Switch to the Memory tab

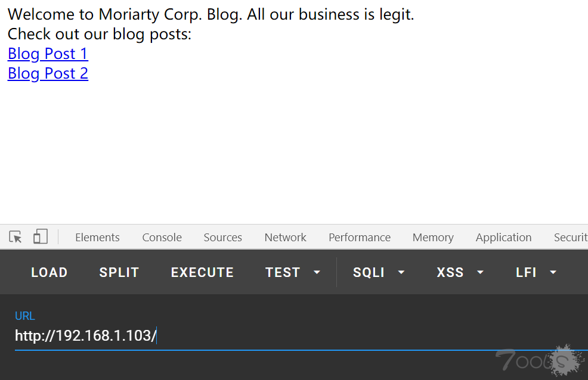(433, 238)
